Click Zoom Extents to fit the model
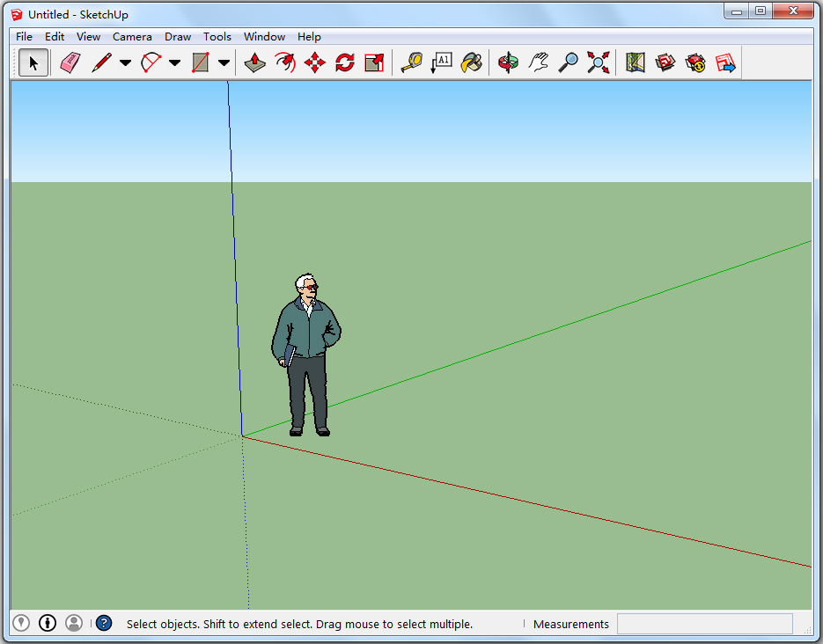This screenshot has height=644, width=823. 598,62
